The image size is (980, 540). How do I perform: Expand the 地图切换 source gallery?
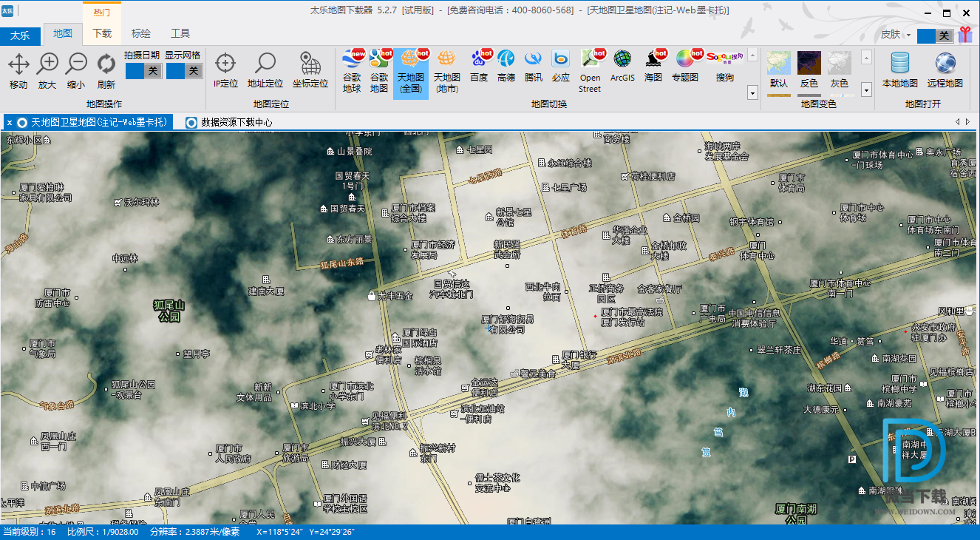[x=753, y=92]
